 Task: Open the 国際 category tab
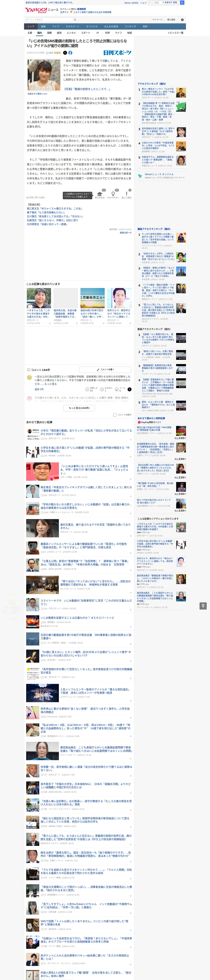50,33
